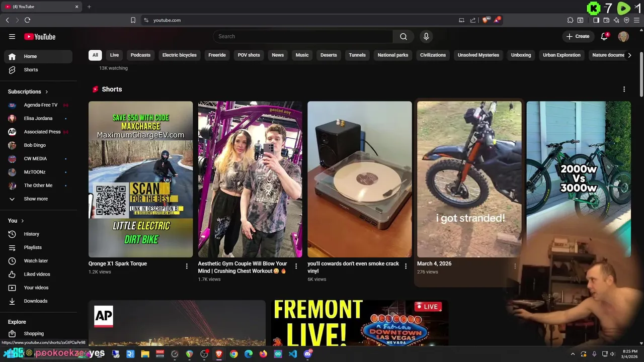Select the Live filter chip
Image resolution: width=644 pixels, height=362 pixels.
(114, 55)
